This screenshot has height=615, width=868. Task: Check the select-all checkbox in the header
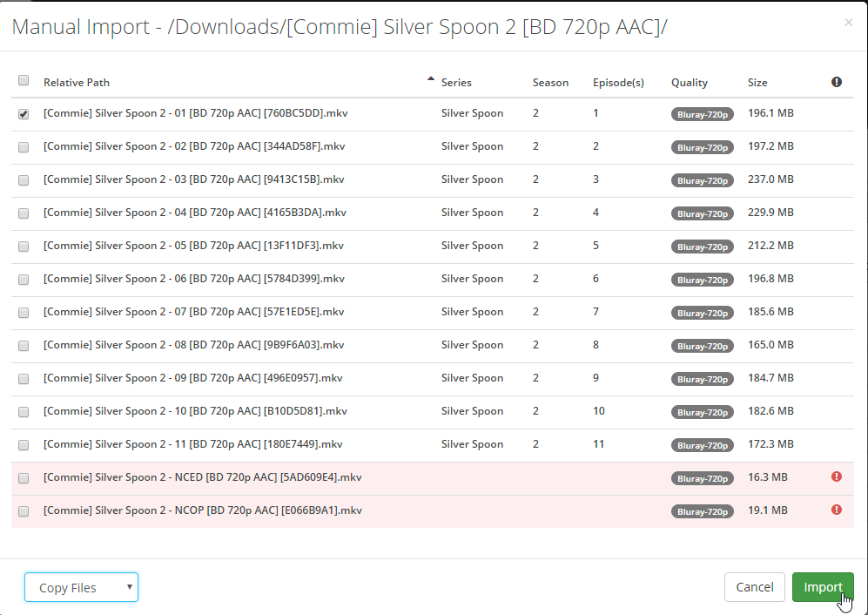pyautogui.click(x=23, y=79)
